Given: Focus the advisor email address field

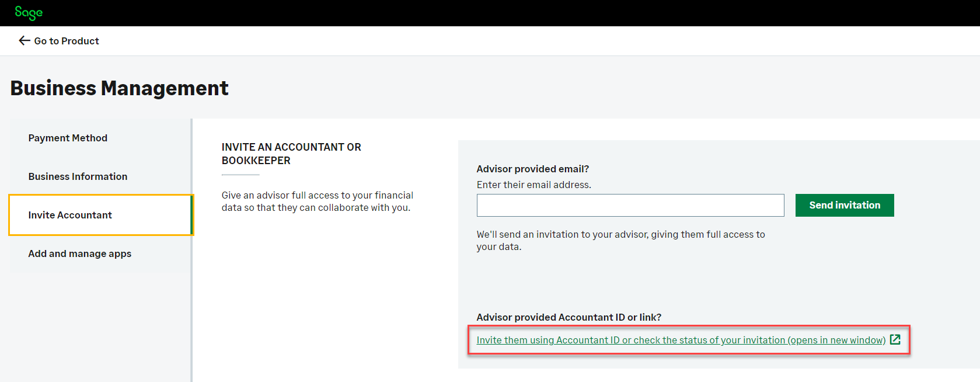Looking at the screenshot, I should [x=630, y=206].
